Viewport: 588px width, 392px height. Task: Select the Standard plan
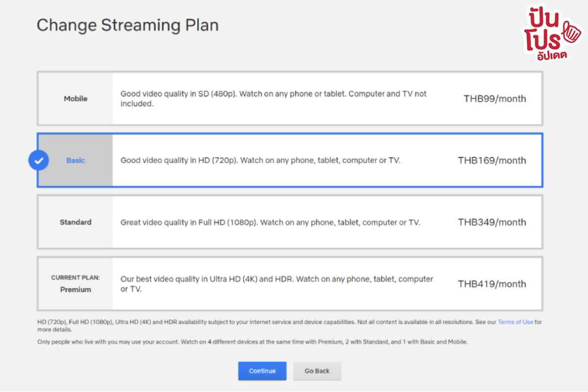tap(289, 222)
